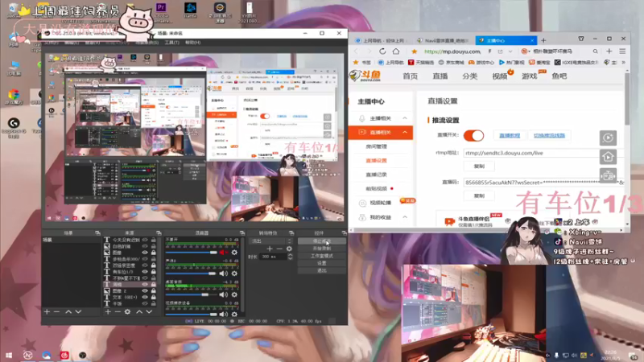Screen dimensions: 644x362
Task: Mute the fourth mixer channel speaker
Action: click(x=224, y=315)
